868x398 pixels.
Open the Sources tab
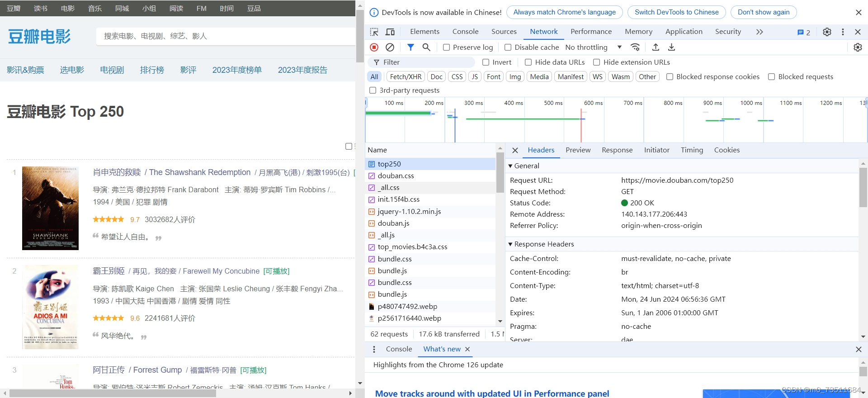click(x=504, y=31)
